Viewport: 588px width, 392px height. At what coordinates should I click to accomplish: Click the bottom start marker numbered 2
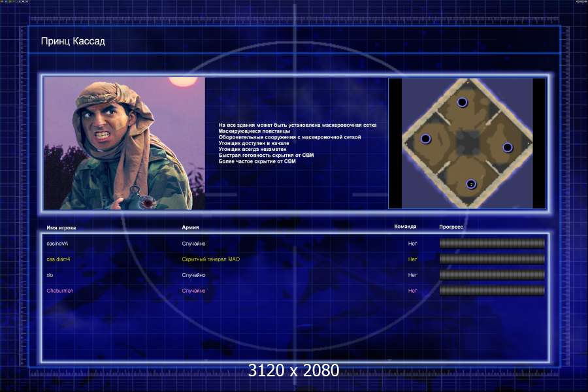tap(471, 184)
